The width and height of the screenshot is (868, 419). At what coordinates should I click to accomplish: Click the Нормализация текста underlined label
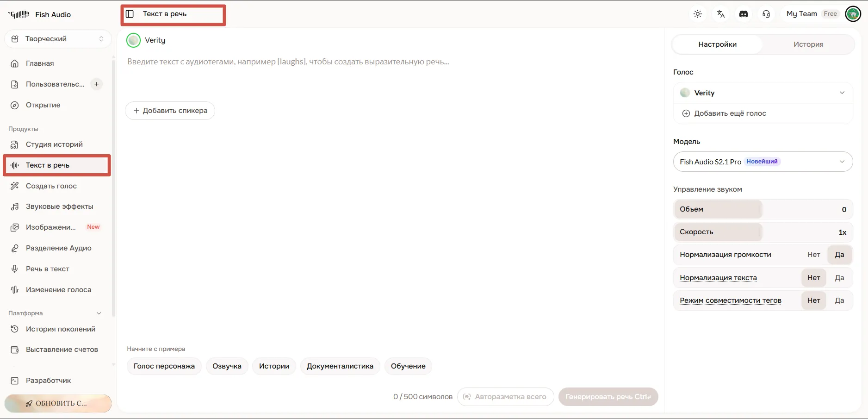coord(718,278)
